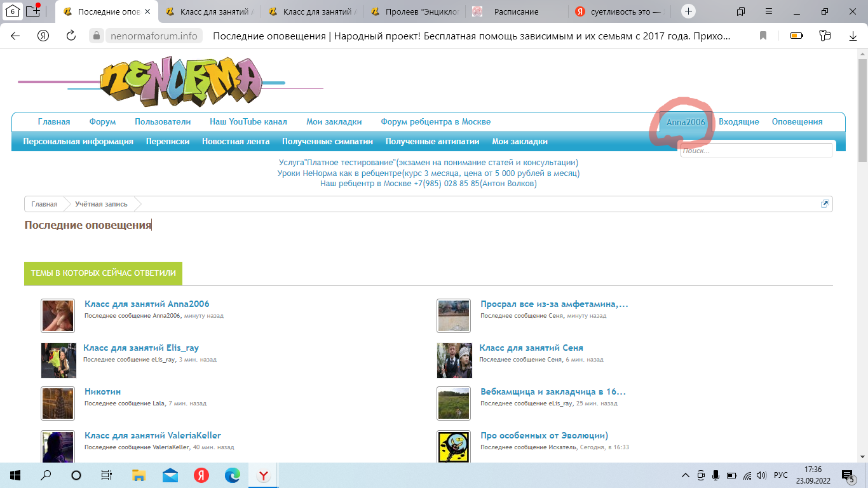Open a new browser tab
This screenshot has height=488, width=868.
(688, 11)
